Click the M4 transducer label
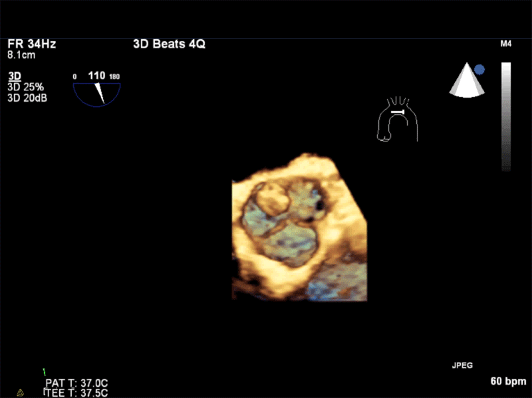This screenshot has height=398, width=532. pyautogui.click(x=505, y=43)
